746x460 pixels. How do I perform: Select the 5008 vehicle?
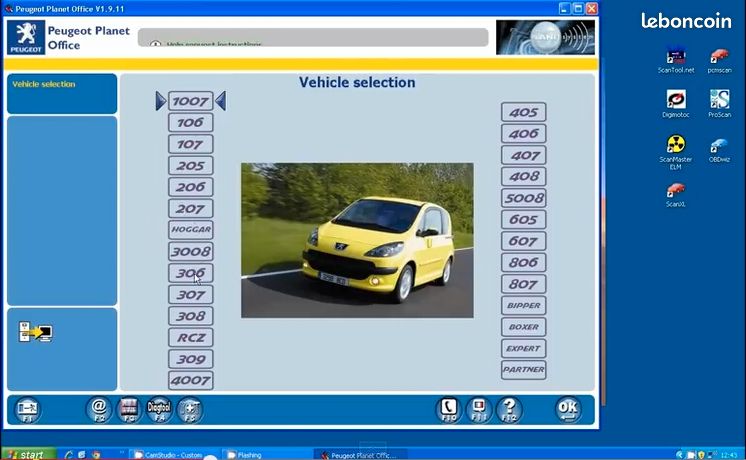[524, 198]
